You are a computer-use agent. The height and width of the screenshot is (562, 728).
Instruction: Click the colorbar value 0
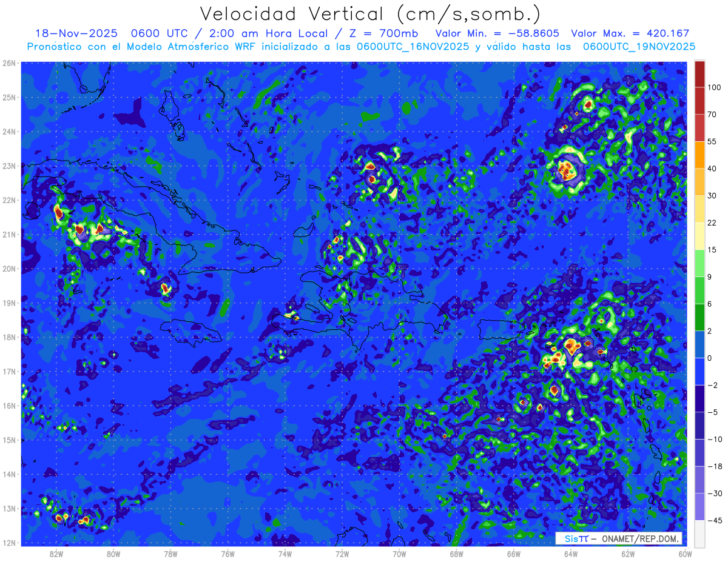(710, 358)
